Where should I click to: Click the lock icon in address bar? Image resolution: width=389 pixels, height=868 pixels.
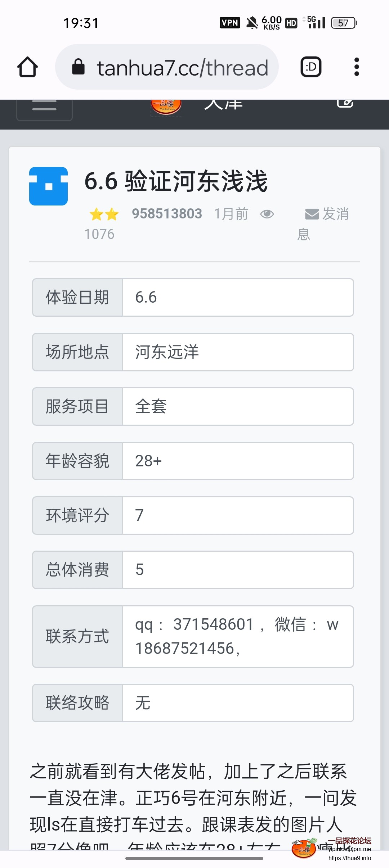tap(78, 67)
